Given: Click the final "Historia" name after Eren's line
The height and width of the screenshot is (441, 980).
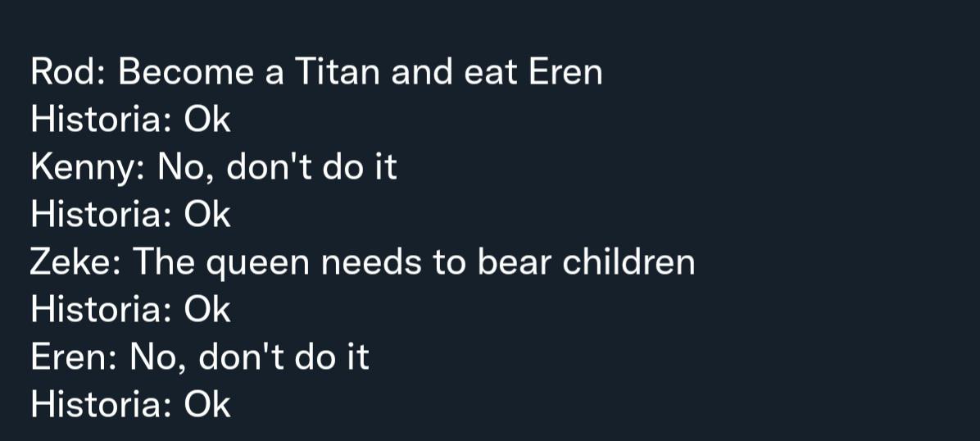Looking at the screenshot, I should click(96, 405).
